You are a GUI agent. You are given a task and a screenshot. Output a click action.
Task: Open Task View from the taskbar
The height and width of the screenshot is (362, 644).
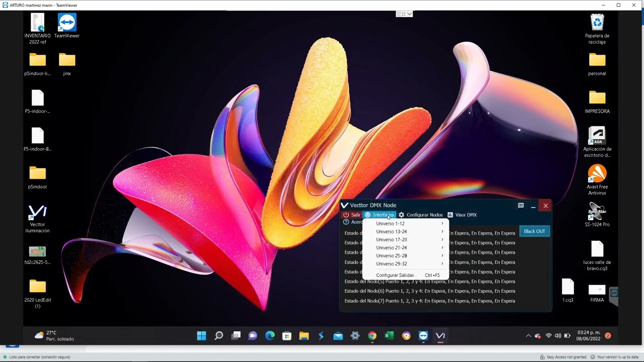[236, 336]
